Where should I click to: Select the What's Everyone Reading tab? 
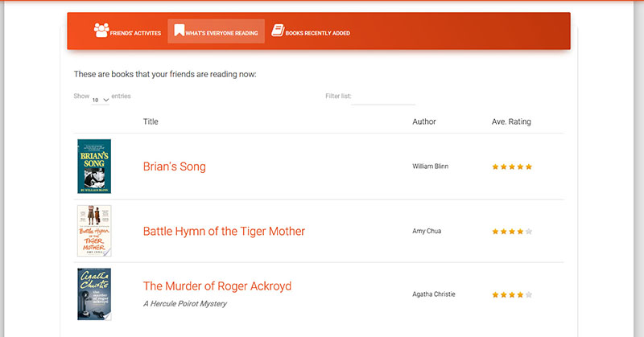[216, 31]
